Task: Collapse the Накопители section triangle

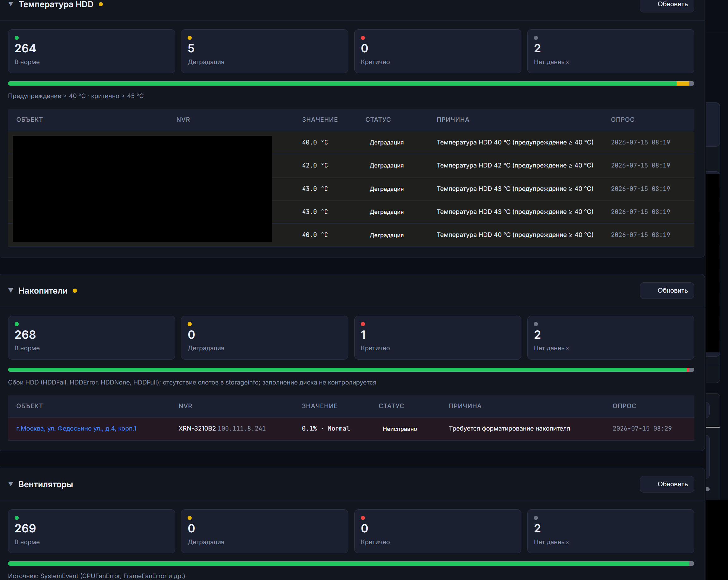Action: click(11, 290)
